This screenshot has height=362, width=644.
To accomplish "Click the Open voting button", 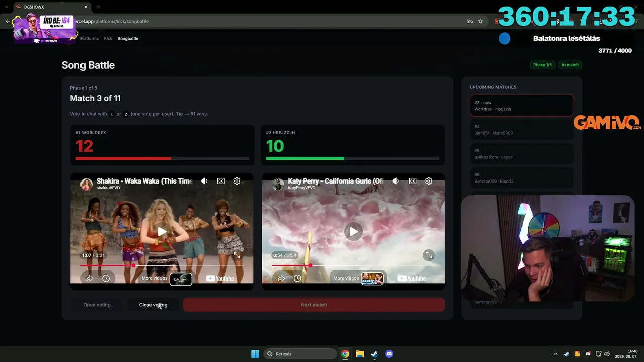I will coord(97,305).
